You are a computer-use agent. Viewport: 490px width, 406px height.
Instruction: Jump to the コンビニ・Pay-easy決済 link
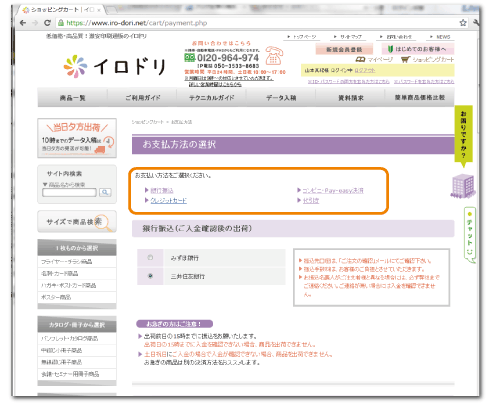pos(333,191)
